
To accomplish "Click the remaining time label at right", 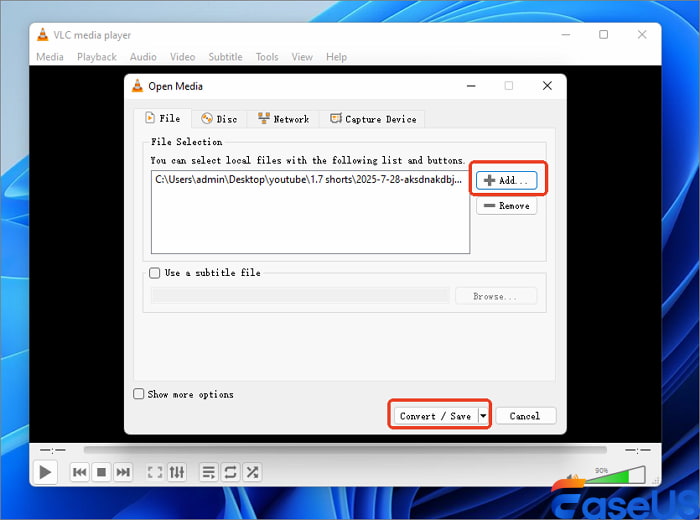I will [638, 450].
